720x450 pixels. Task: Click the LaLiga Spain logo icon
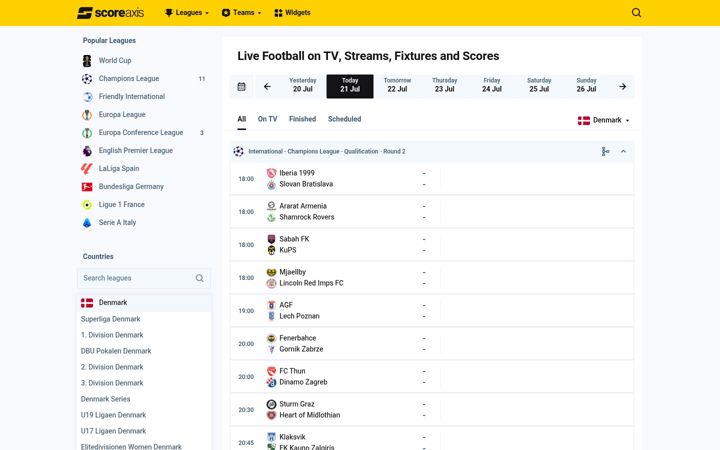coord(87,169)
